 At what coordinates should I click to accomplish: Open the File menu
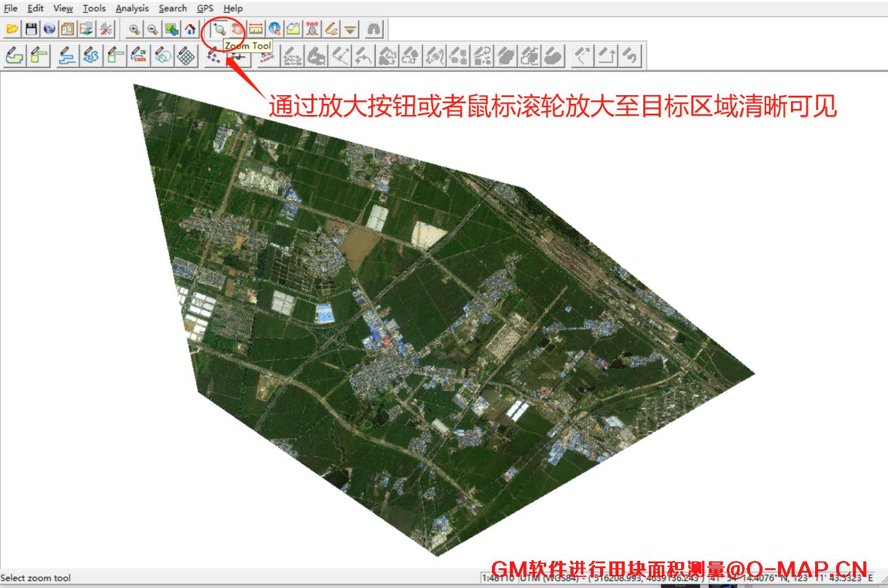[11, 8]
